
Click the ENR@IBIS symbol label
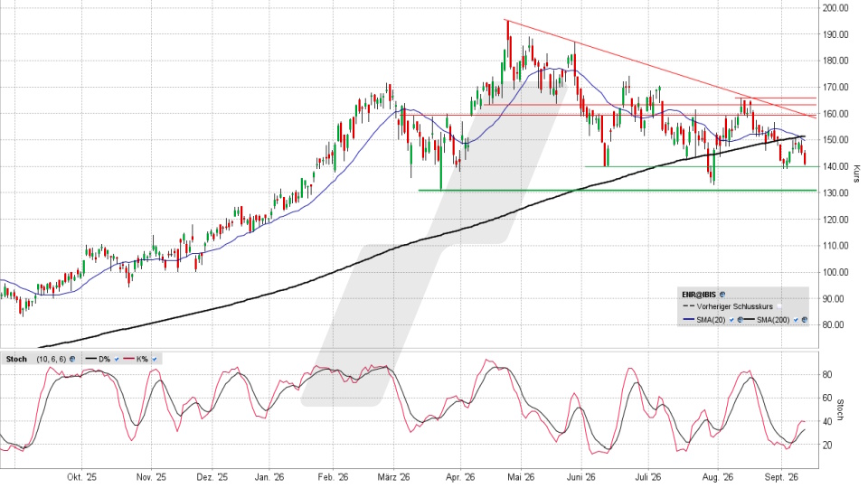pos(699,295)
